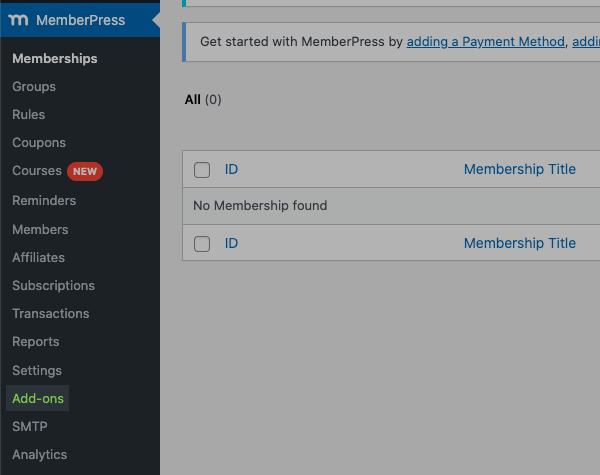The height and width of the screenshot is (475, 600).
Task: Open Subscriptions in the sidebar
Action: [53, 286]
